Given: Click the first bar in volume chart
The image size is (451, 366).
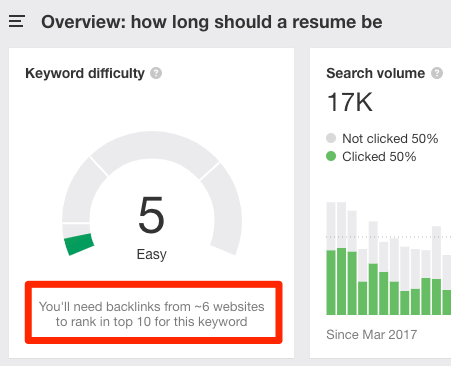Looking at the screenshot, I should point(331,258).
